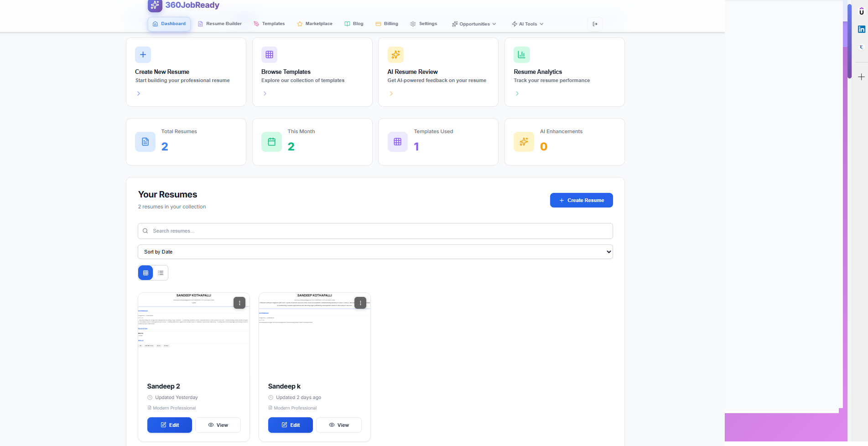Focus the Search resumes input field
This screenshot has width=868, height=446.
(375, 231)
